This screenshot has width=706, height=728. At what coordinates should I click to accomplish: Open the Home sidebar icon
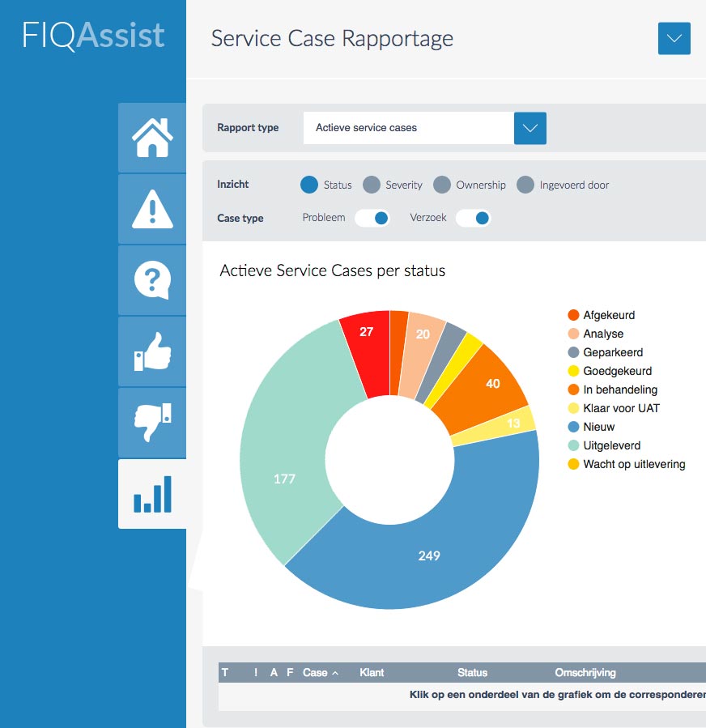[152, 138]
